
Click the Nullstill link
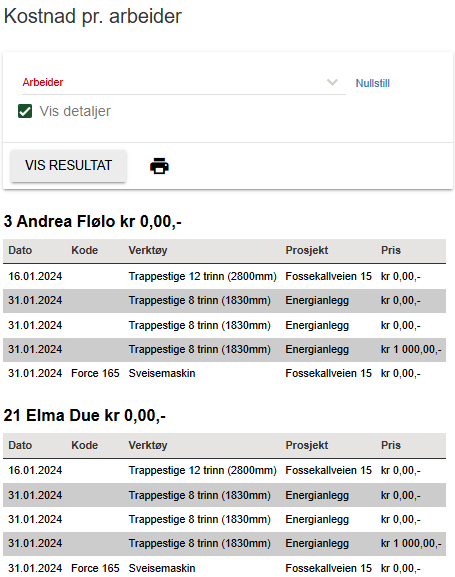[x=373, y=83]
